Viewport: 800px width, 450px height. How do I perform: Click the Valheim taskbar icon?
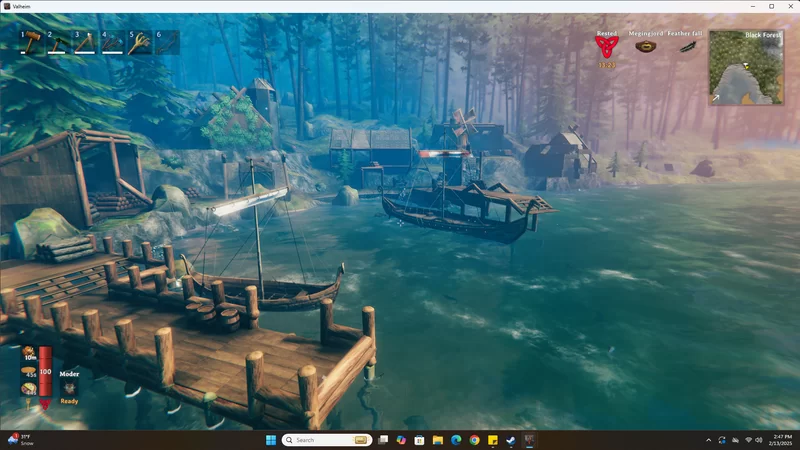point(529,440)
